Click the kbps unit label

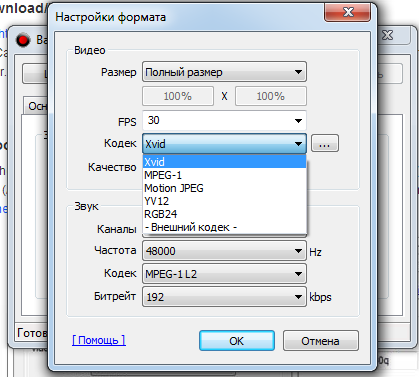pos(320,297)
